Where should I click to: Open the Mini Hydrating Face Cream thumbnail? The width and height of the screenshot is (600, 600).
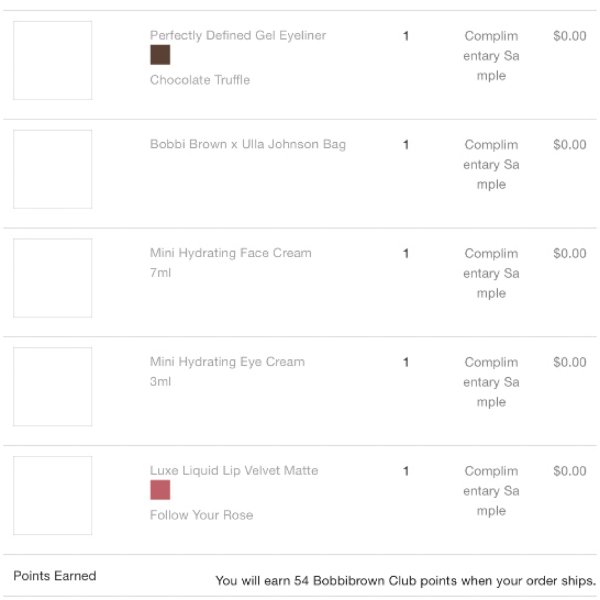point(52,278)
